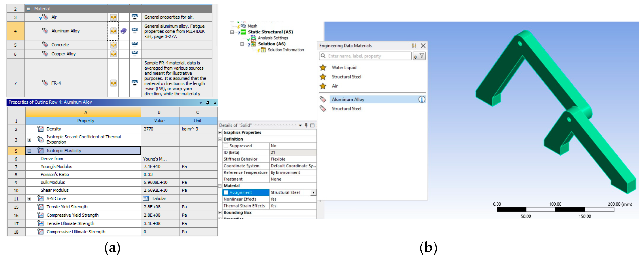Click the book icon beside Aluminum Alloy
Viewport: 644px width, 258px height.
click(123, 31)
